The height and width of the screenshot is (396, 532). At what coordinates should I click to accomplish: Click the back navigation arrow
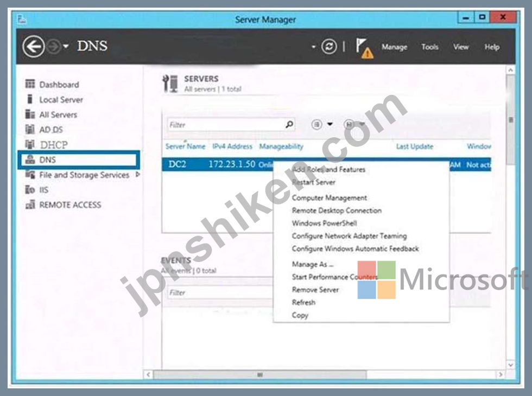[x=33, y=47]
